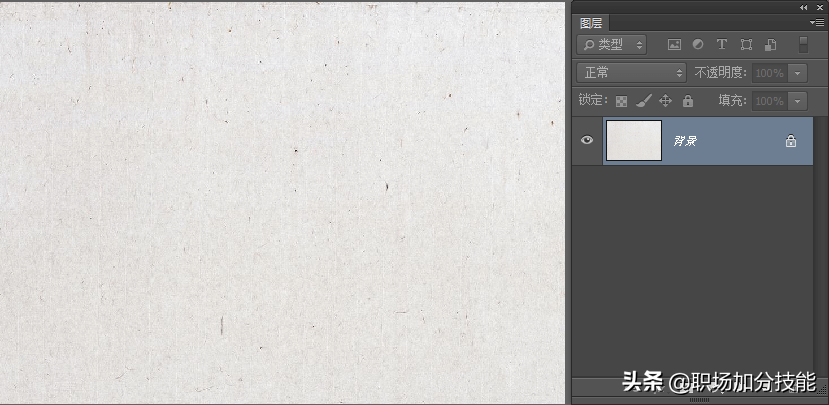This screenshot has height=405, width=829.
Task: Open the 不透明度 opacity slider arrow
Action: pyautogui.click(x=798, y=73)
